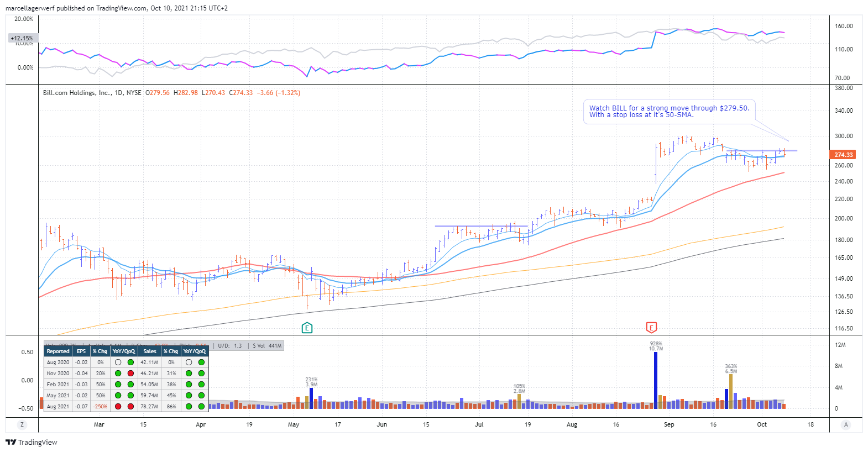Click the Apr date axis label
The image size is (868, 452).
201,424
